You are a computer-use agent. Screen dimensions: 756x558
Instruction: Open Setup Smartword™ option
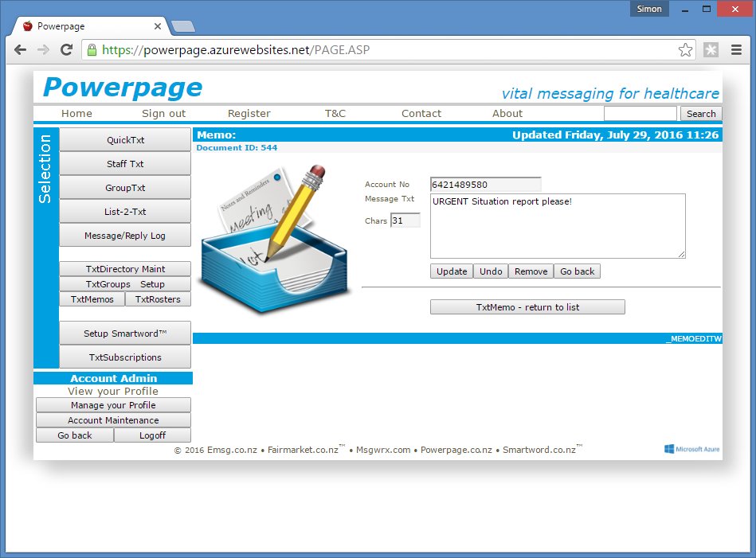click(x=125, y=334)
